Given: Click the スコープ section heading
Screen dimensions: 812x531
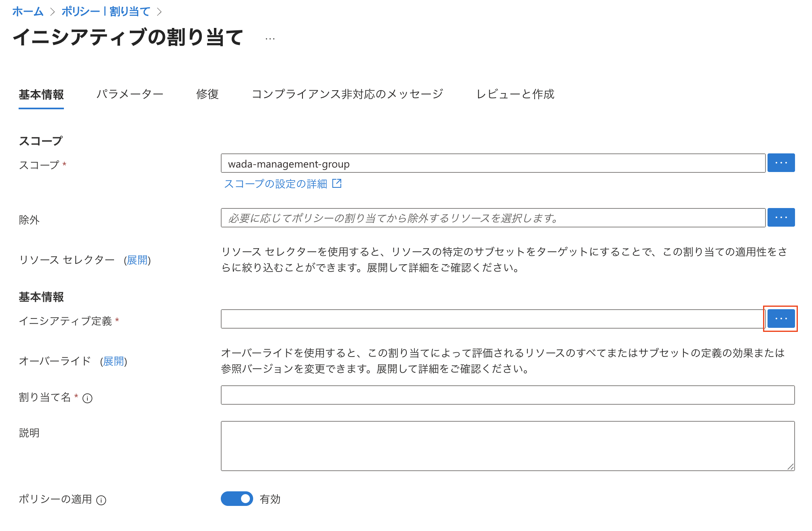Looking at the screenshot, I should [41, 141].
